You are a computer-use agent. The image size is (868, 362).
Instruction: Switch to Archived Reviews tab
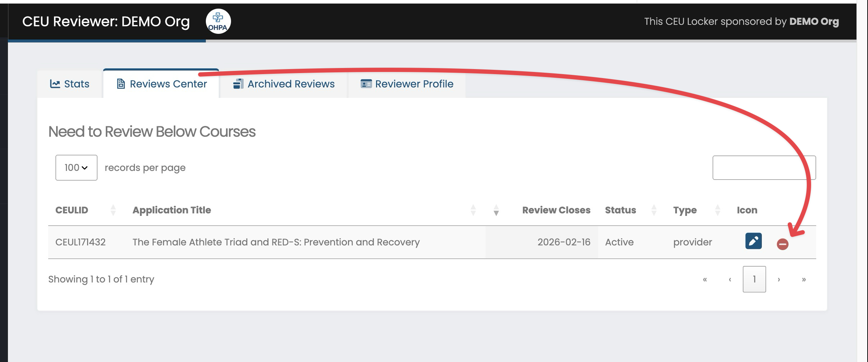click(x=284, y=84)
